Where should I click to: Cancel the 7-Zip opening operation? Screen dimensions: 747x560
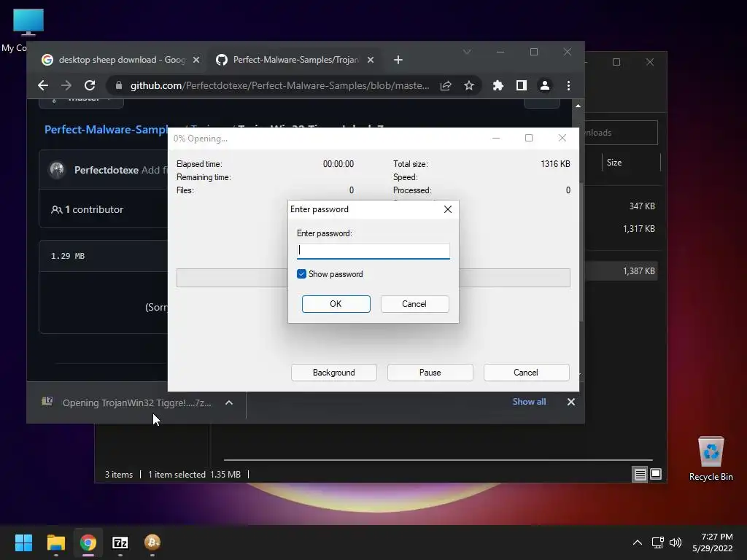point(526,373)
